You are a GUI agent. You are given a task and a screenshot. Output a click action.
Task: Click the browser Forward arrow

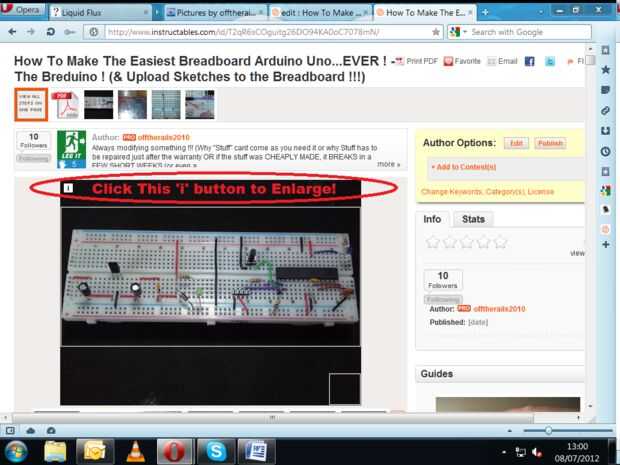point(31,32)
